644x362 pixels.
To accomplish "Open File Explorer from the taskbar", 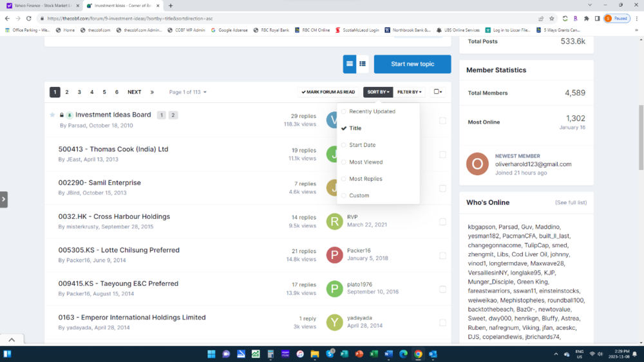I will [315, 354].
